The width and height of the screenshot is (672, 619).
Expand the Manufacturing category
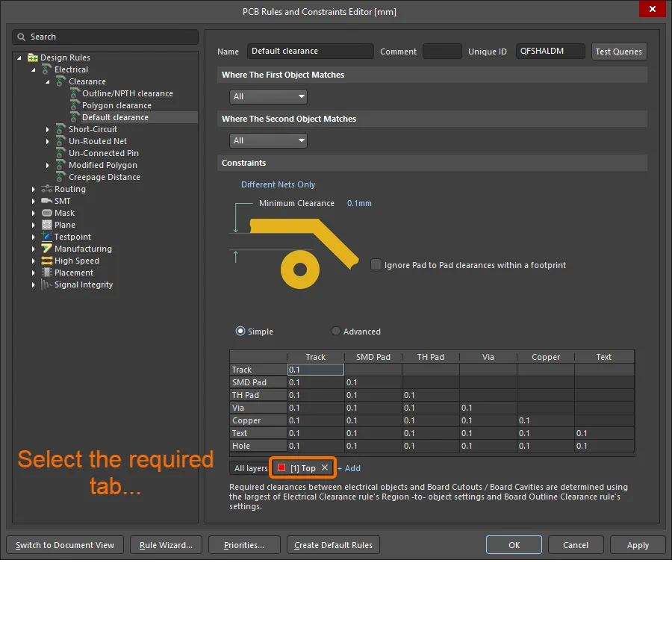coord(34,249)
